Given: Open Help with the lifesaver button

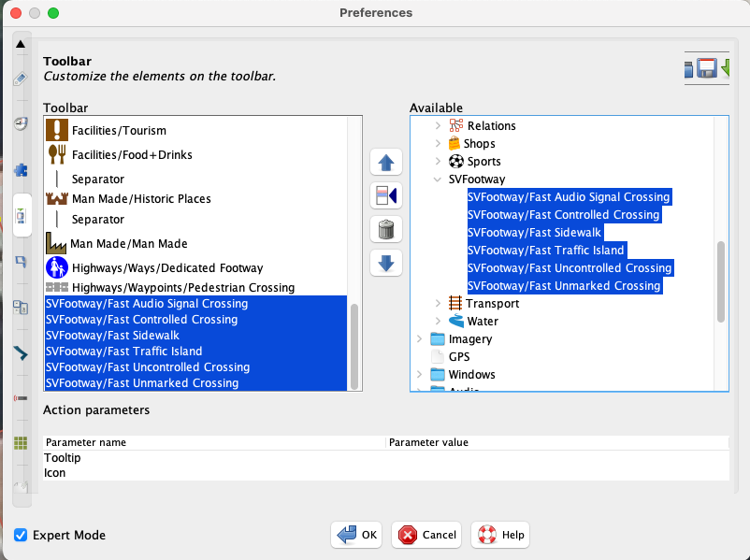Looking at the screenshot, I should [499, 534].
